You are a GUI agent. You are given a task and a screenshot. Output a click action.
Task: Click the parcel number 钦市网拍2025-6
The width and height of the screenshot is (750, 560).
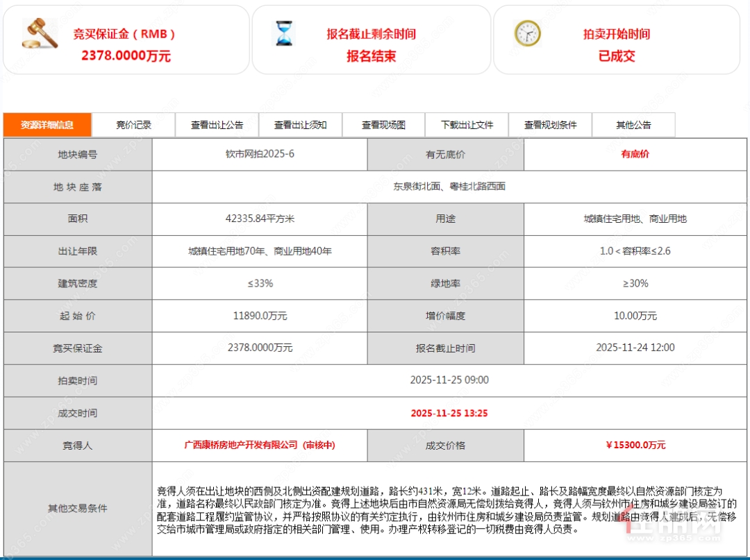tap(259, 153)
